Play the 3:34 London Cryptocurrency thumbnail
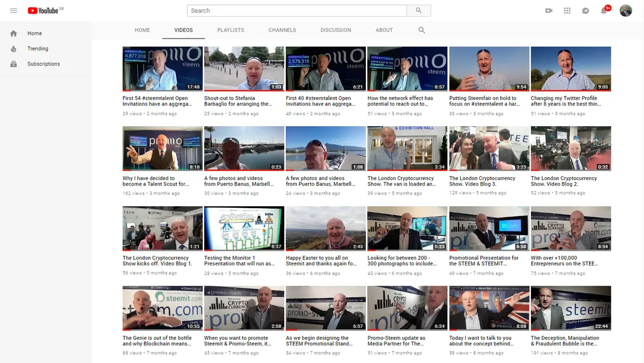 [x=408, y=149]
